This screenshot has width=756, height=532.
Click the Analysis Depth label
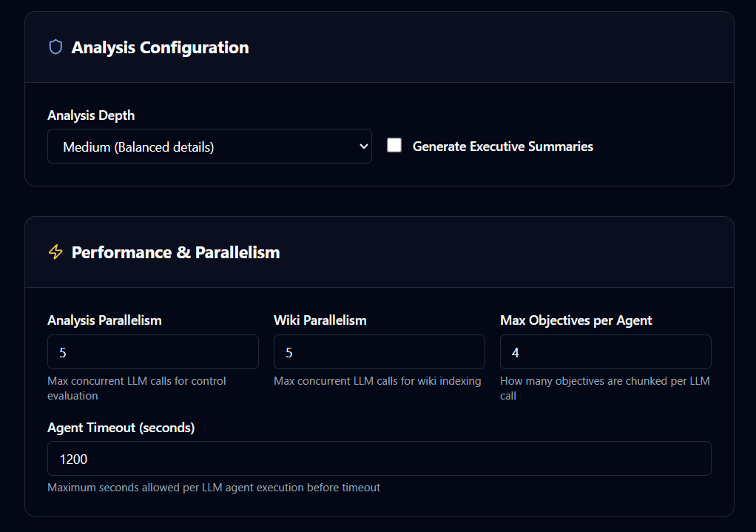tap(91, 115)
